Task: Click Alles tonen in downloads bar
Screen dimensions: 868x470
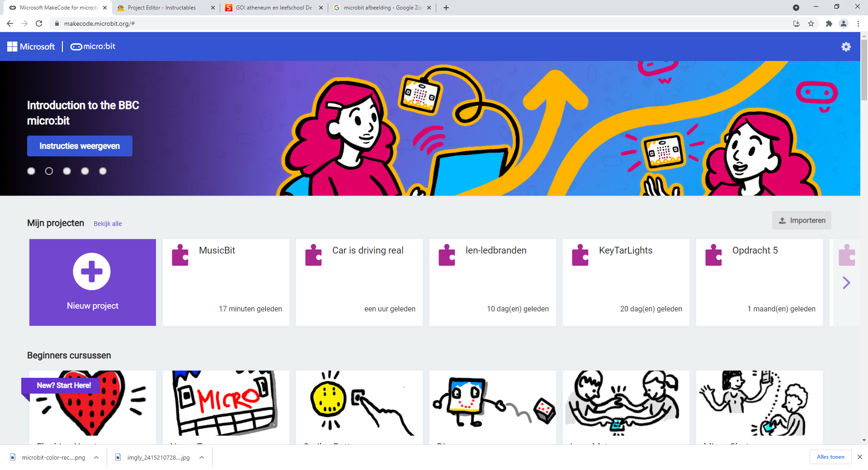Action: (830, 457)
